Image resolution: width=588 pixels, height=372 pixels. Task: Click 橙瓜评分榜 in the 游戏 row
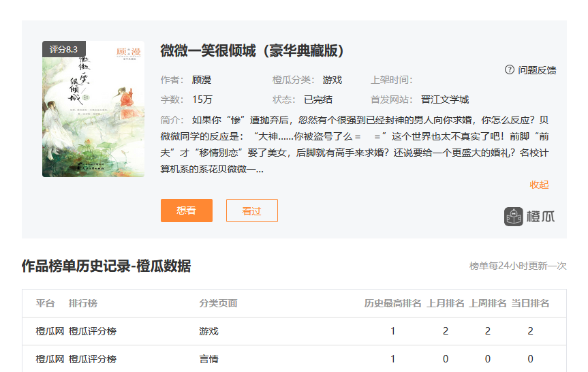[93, 331]
